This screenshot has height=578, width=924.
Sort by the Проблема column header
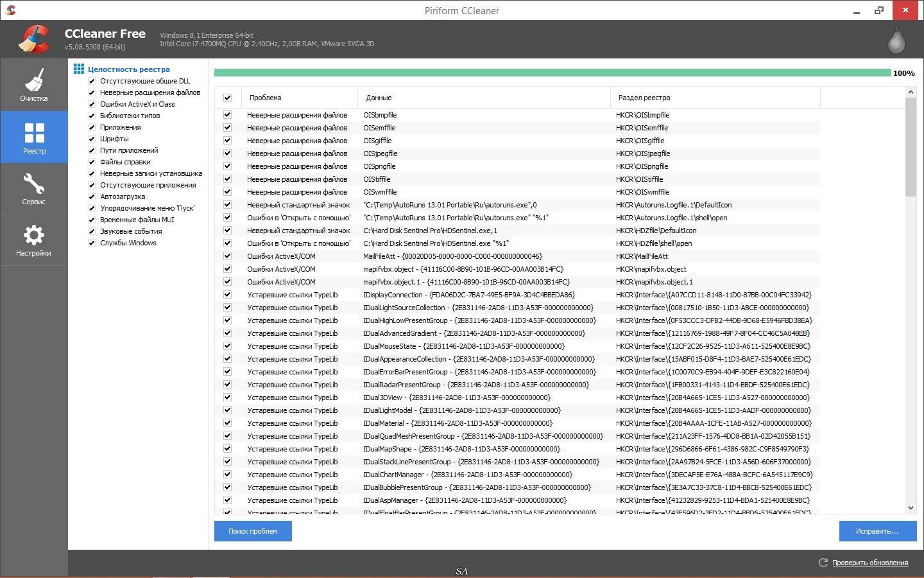pyautogui.click(x=299, y=98)
